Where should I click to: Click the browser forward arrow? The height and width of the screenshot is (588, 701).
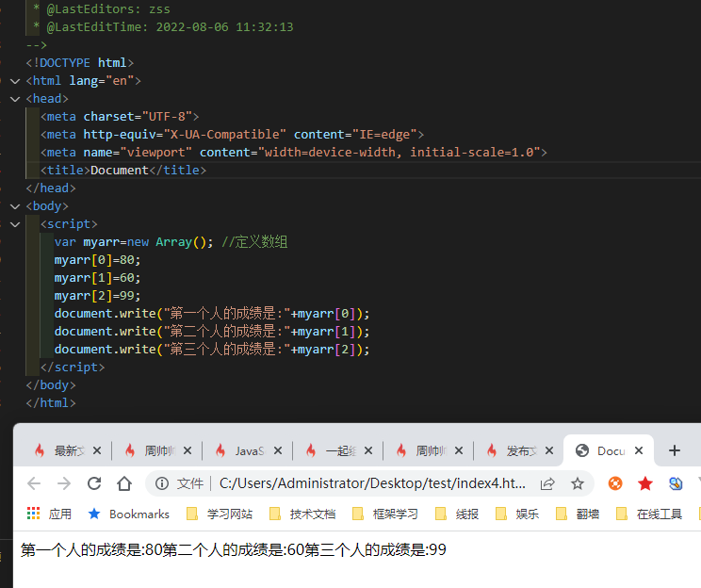pyautogui.click(x=64, y=483)
